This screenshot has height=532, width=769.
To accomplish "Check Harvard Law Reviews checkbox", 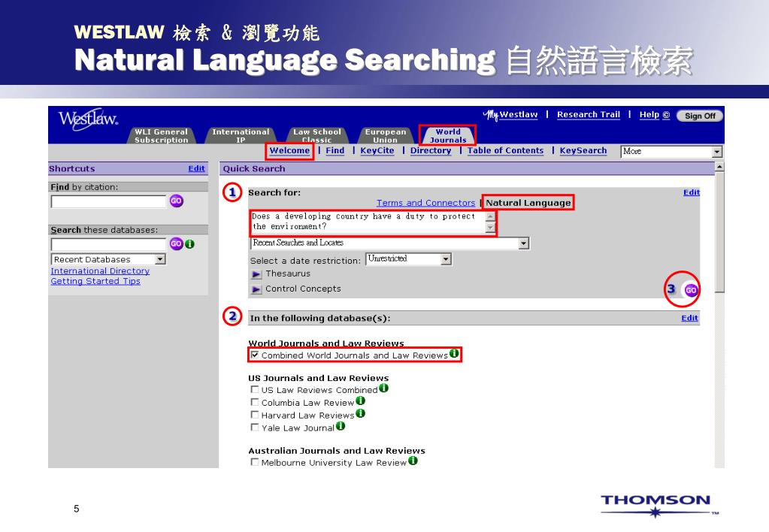I will (255, 415).
